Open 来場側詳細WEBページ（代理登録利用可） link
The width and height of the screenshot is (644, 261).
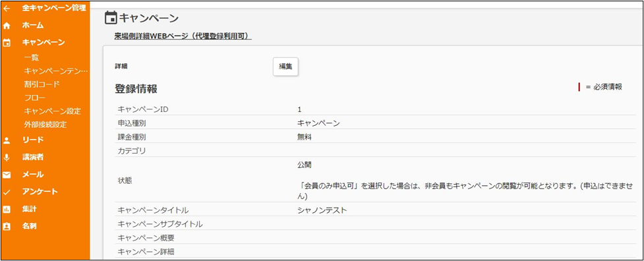point(183,36)
